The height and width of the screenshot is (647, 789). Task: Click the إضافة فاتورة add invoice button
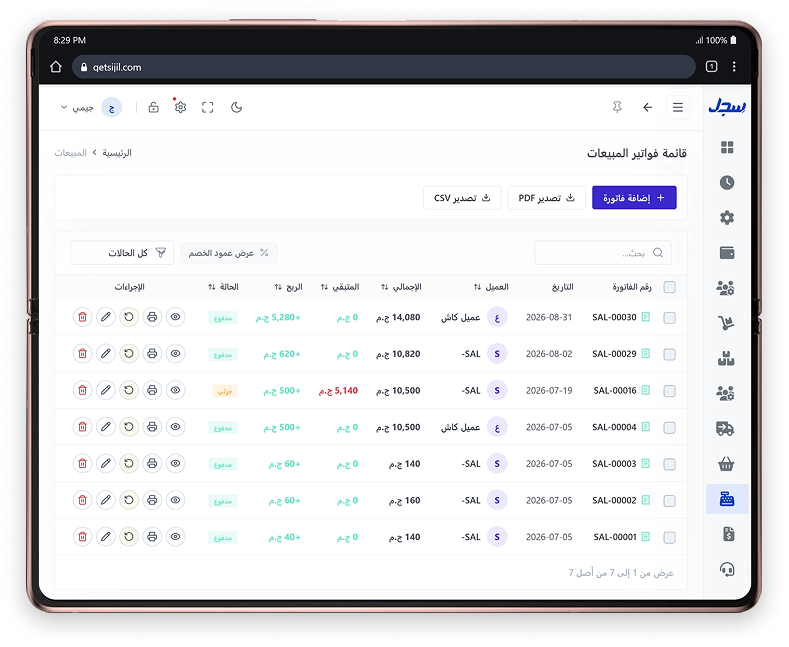634,198
